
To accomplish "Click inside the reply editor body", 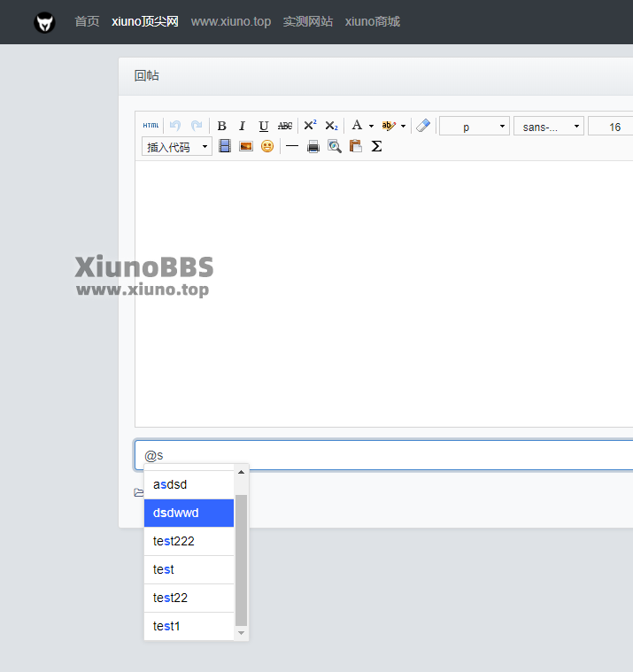I will point(383,294).
